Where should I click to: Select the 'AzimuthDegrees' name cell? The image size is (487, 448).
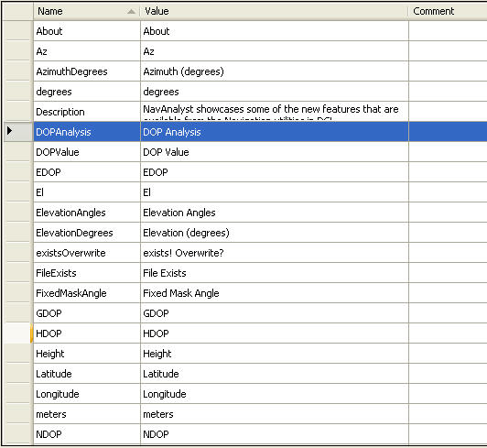coord(87,71)
